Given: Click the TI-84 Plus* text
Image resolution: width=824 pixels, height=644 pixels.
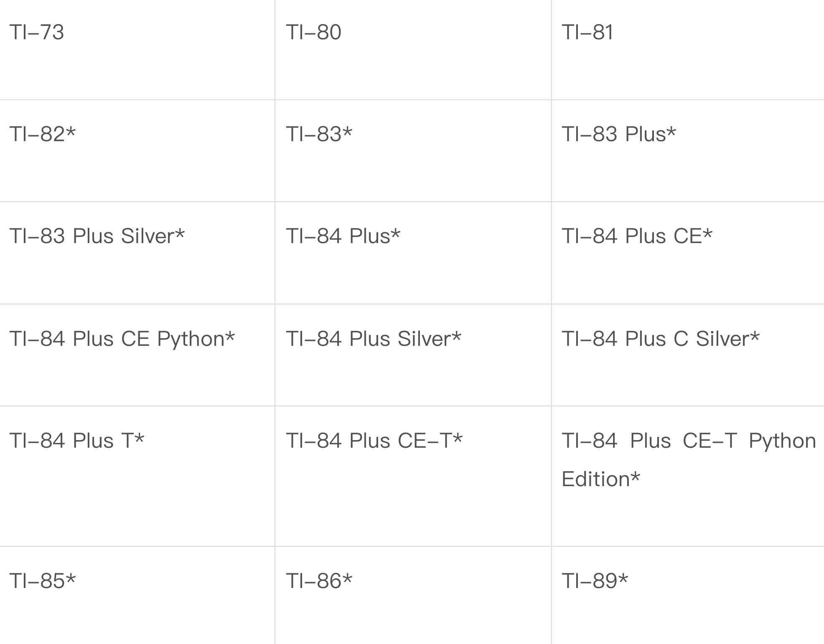Looking at the screenshot, I should coord(343,236).
